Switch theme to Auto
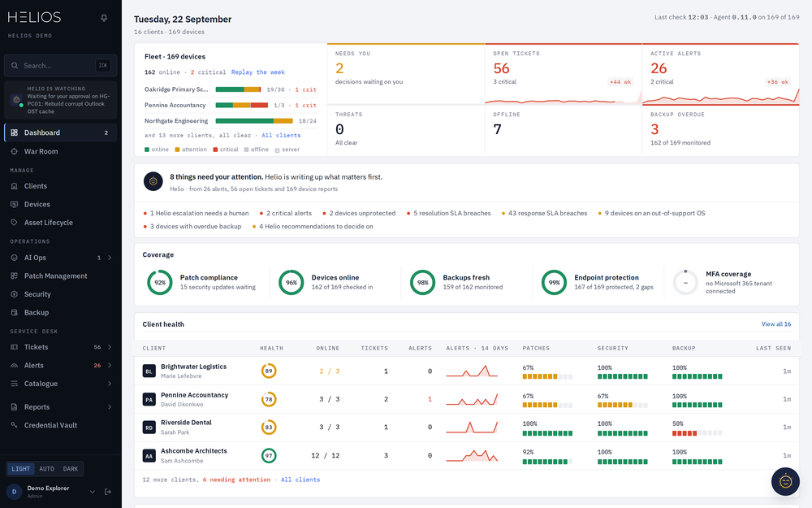This screenshot has height=508, width=812. coord(46,469)
